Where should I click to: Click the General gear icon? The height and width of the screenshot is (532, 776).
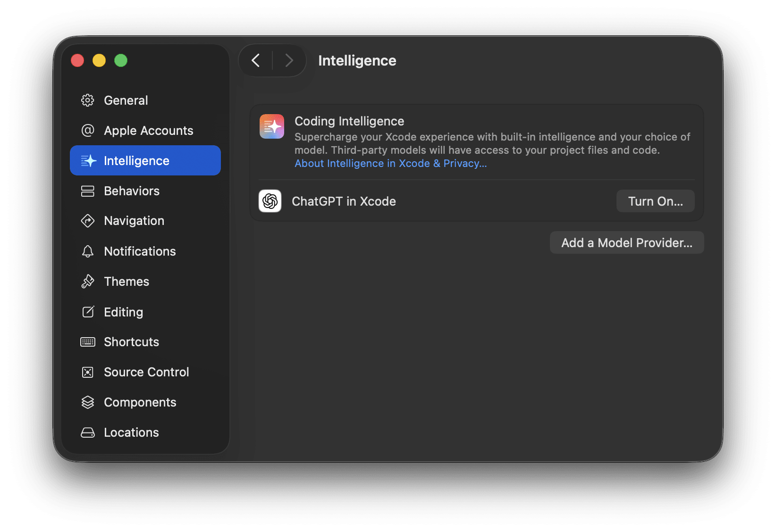point(88,100)
